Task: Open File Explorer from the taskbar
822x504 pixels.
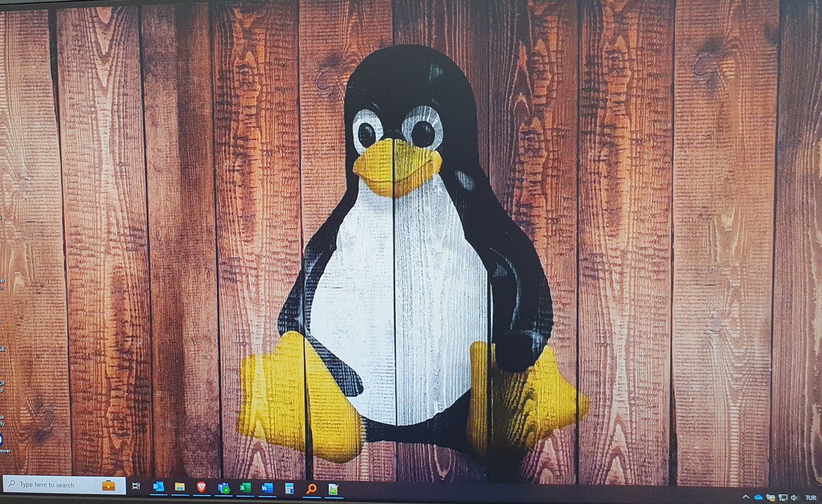Action: (180, 487)
